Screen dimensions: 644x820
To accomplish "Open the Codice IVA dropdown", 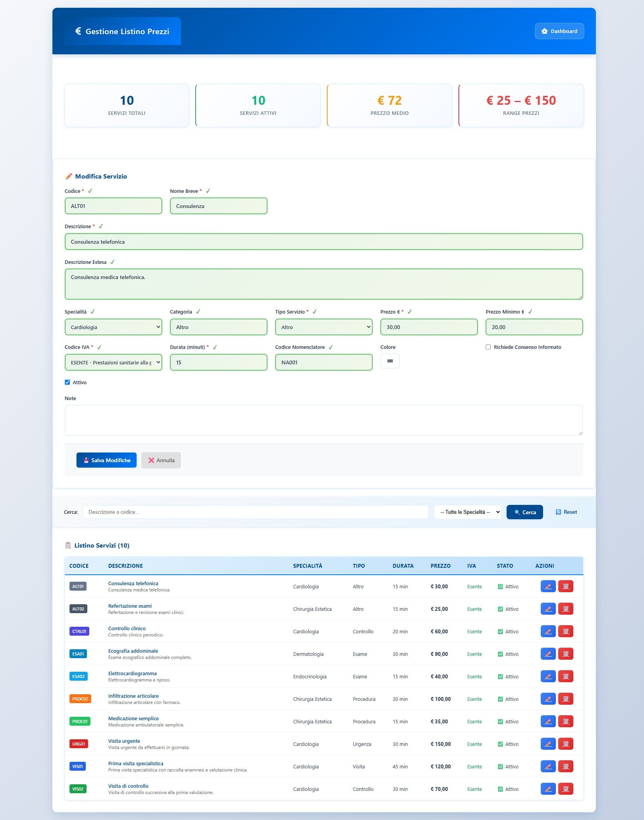I will pyautogui.click(x=113, y=362).
